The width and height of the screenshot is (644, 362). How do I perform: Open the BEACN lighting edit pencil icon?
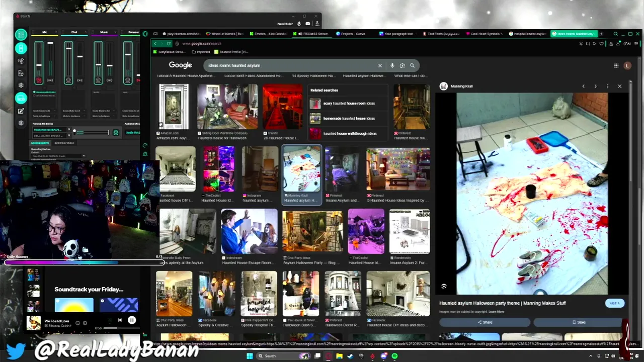(21, 111)
